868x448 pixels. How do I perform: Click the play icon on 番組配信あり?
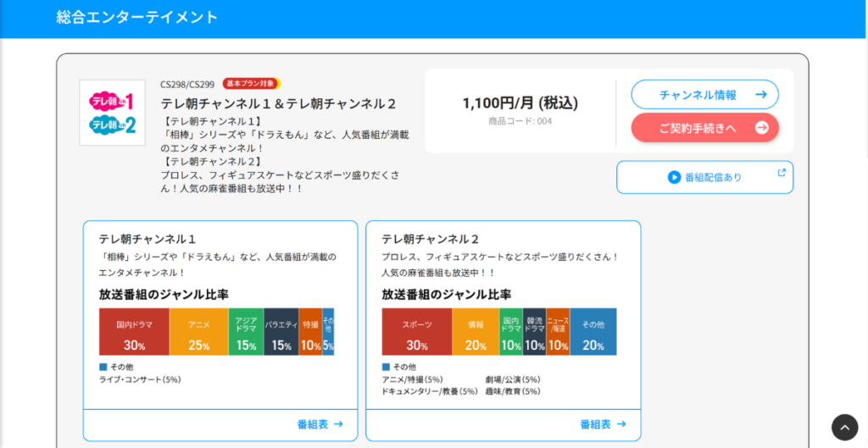[x=675, y=177]
